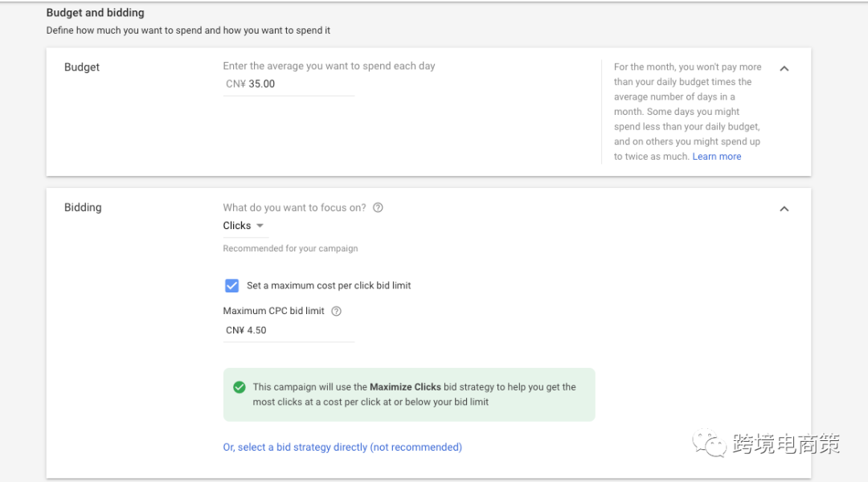Uncheck the maximum cost per click checkbox

232,285
